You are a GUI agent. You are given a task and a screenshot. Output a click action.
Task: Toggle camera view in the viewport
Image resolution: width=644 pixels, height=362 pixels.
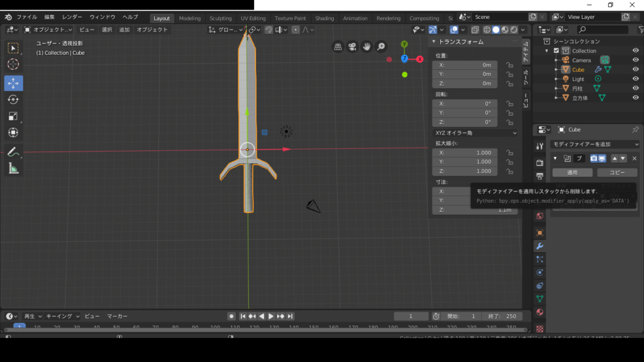coord(352,47)
